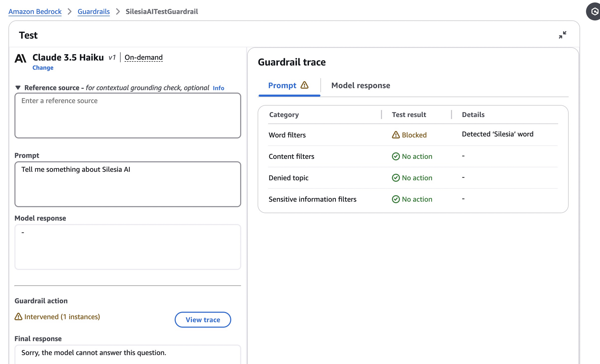Screen dimensions: 600x364
Task: Focus the reference source text box
Action: (x=128, y=116)
